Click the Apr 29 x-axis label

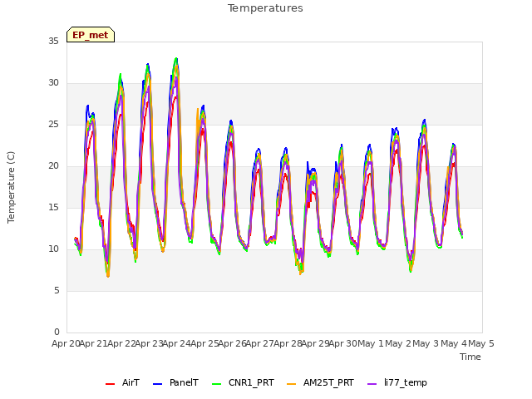point(315,343)
